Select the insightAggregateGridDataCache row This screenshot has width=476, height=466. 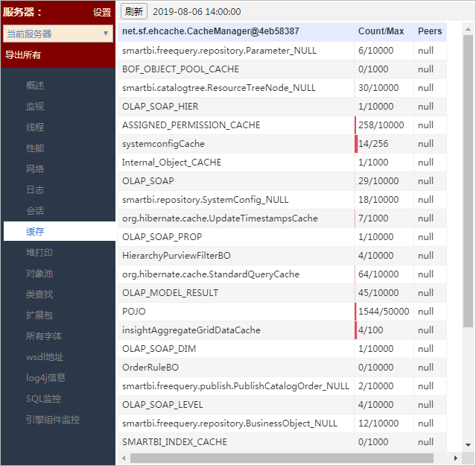coord(282,330)
